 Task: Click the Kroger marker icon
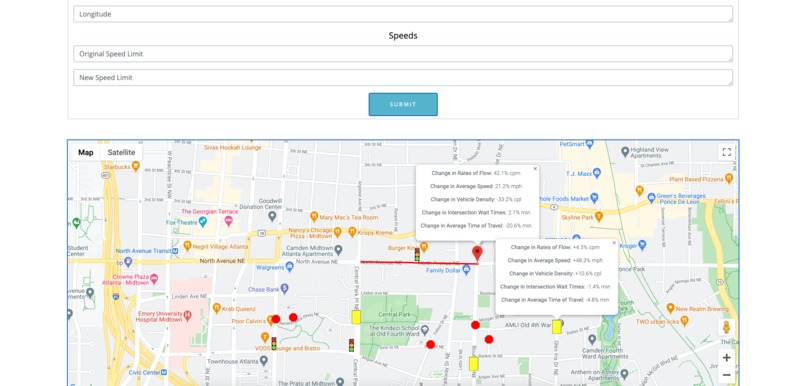(x=641, y=245)
